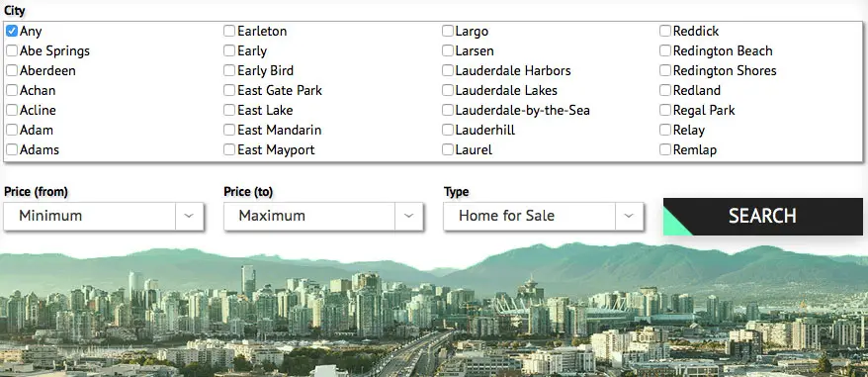Select the Aberdeen city checkbox

coord(12,70)
